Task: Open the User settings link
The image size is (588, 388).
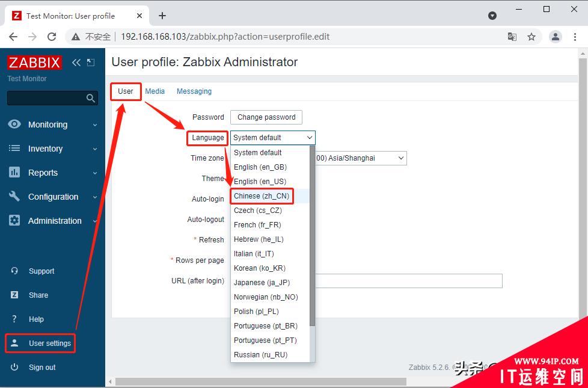Action: coord(49,343)
